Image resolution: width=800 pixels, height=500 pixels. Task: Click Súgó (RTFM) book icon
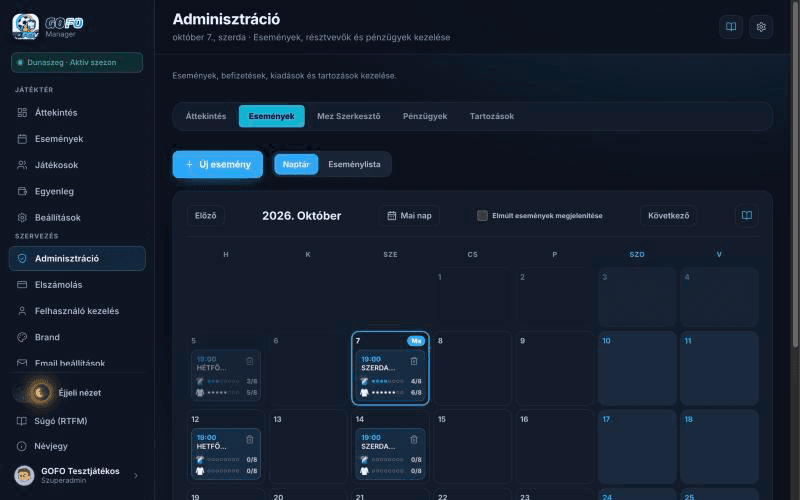point(21,421)
